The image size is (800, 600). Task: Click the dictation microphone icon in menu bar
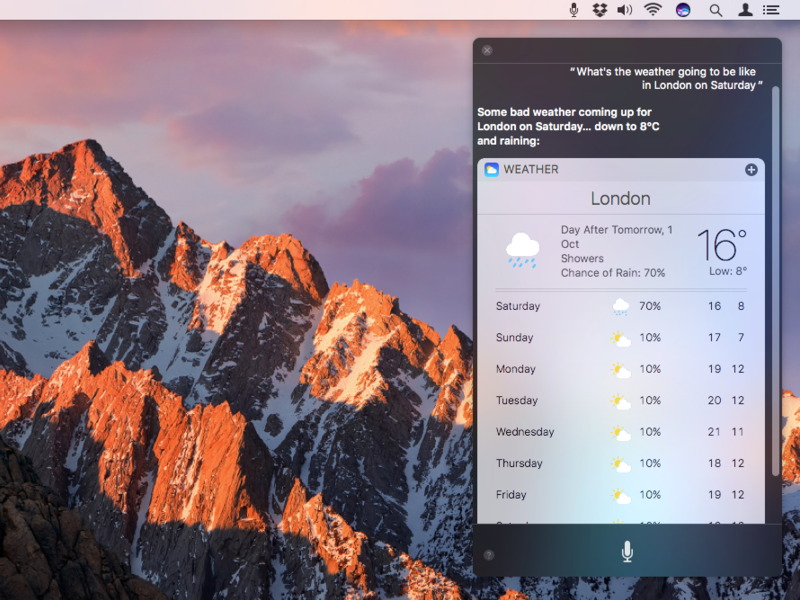pos(574,10)
